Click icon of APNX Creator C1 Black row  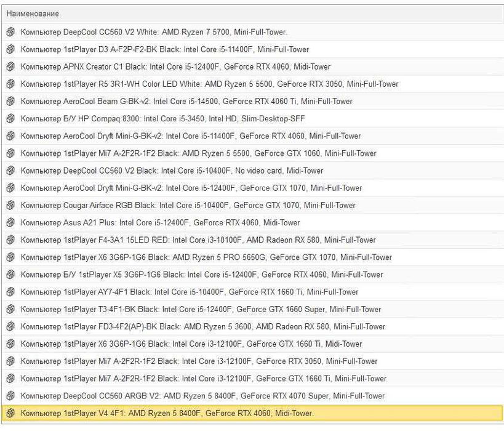[10, 66]
